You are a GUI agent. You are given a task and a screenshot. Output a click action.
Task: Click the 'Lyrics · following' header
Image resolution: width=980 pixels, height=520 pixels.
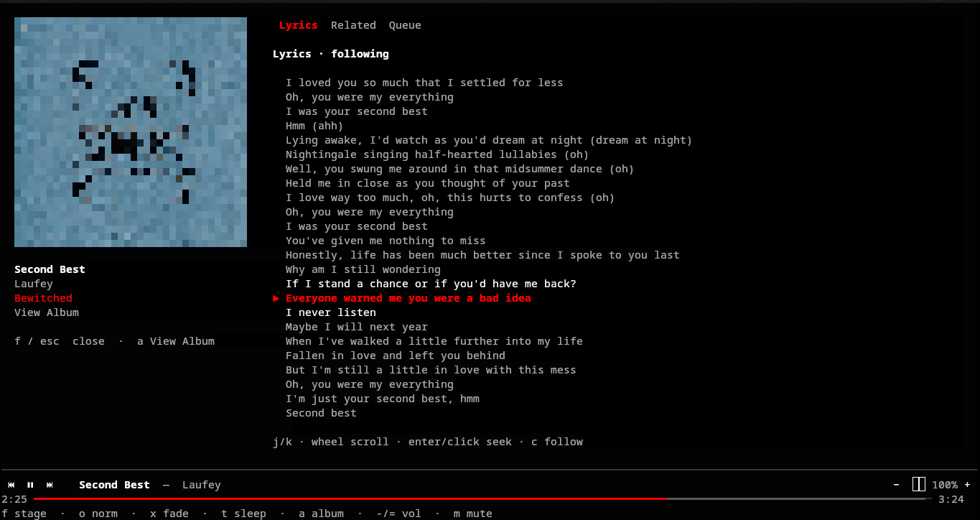331,54
